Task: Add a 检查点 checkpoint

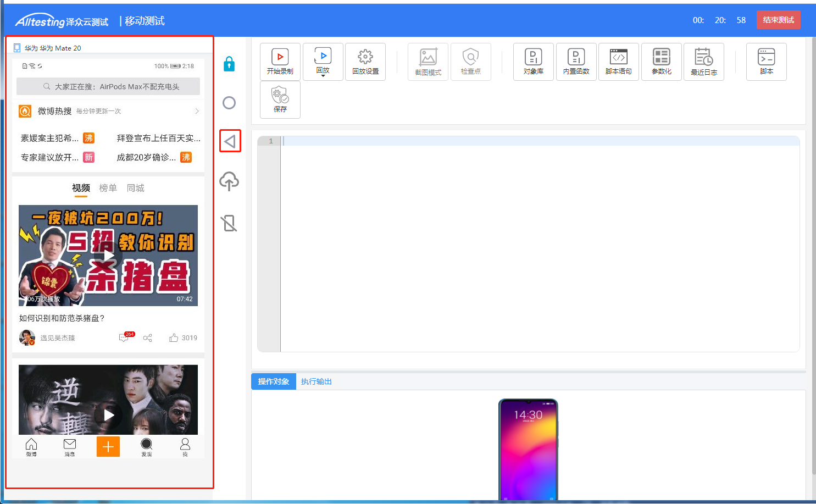Action: (x=471, y=62)
